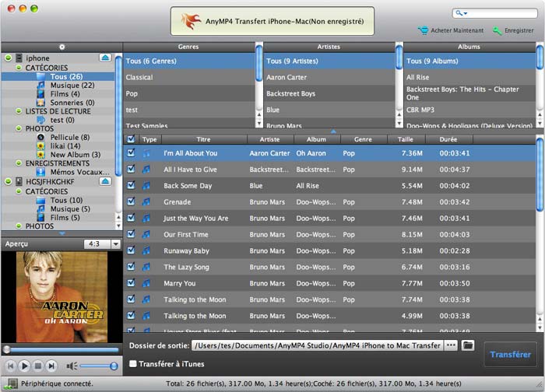Click the iphone device icon
This screenshot has width=545, height=392.
coord(19,58)
